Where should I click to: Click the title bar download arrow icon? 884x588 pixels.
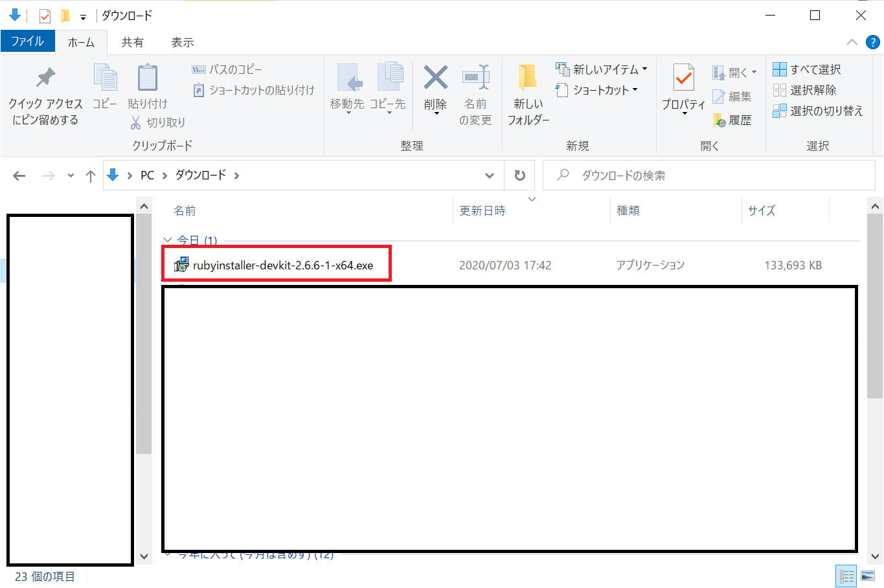click(14, 14)
